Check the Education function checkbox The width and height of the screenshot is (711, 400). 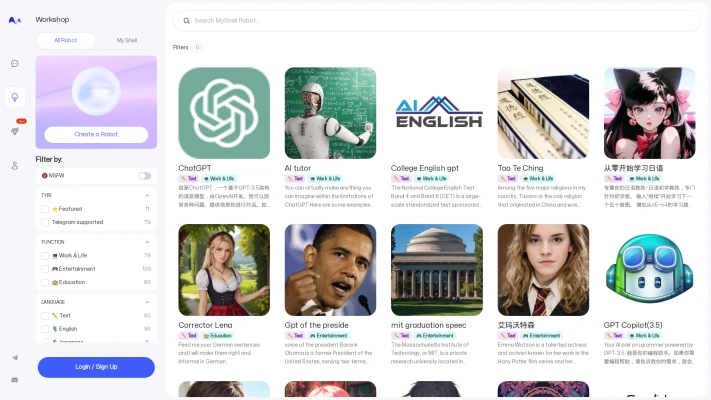coord(45,283)
